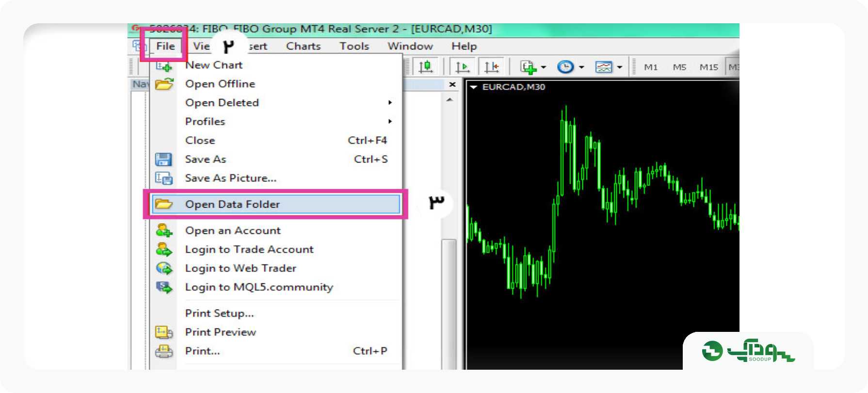Select the M15 timeframe button
This screenshot has width=868, height=393.
(708, 67)
